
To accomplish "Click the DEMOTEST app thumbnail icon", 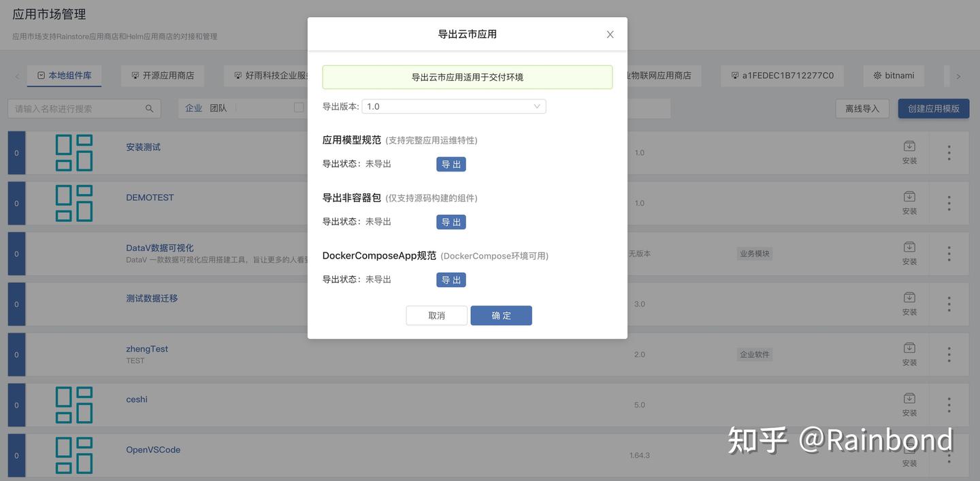I will click(x=74, y=203).
